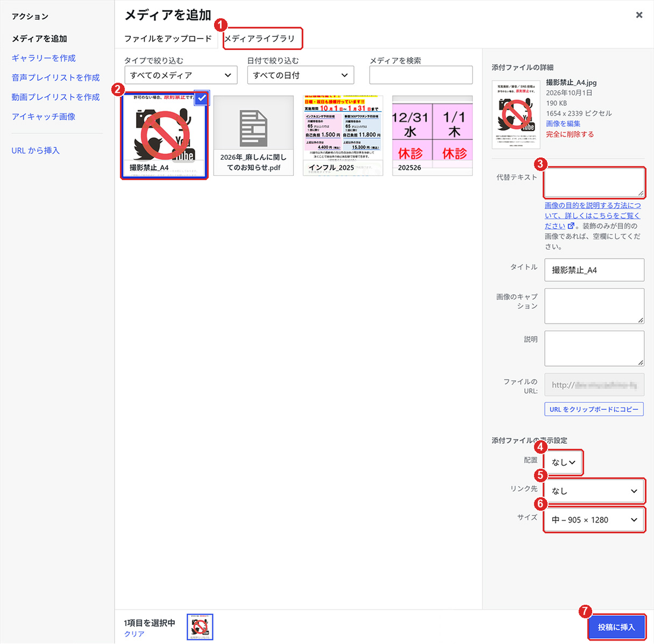Click 完全に削除する link
The image size is (654, 644).
570,134
